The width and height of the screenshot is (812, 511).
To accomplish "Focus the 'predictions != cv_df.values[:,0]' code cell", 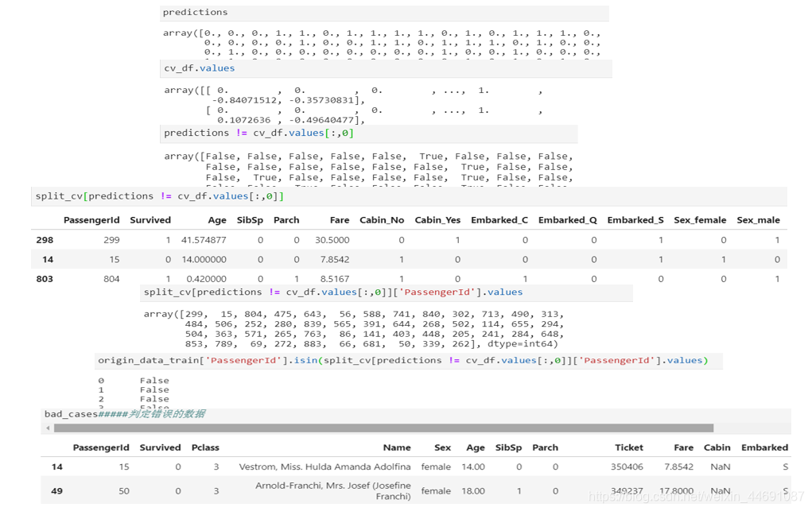I will (369, 134).
